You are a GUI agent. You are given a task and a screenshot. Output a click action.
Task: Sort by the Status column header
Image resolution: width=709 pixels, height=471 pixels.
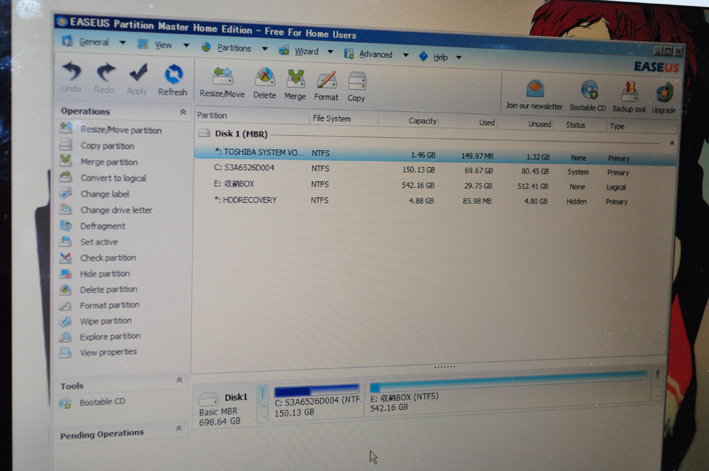[x=580, y=125]
